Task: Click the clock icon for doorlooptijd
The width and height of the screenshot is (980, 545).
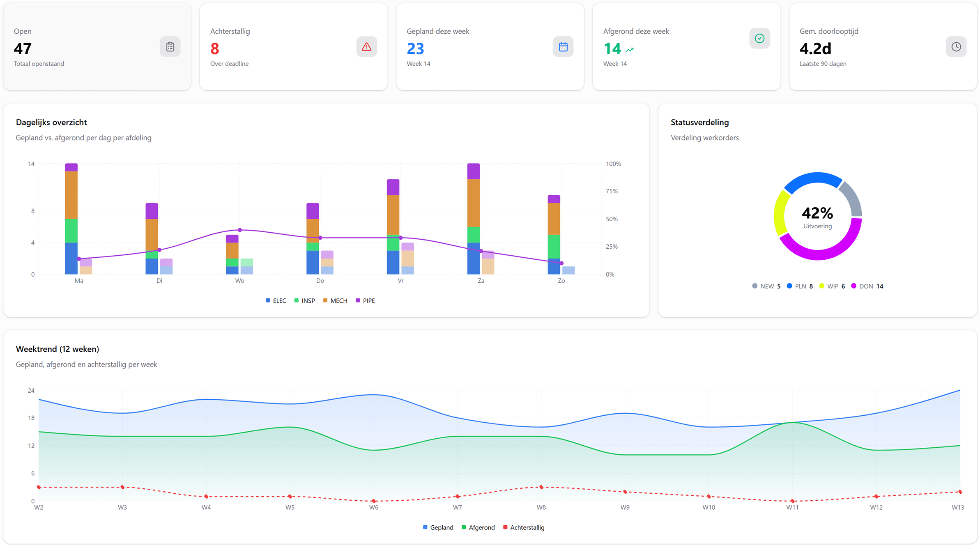Action: (956, 47)
